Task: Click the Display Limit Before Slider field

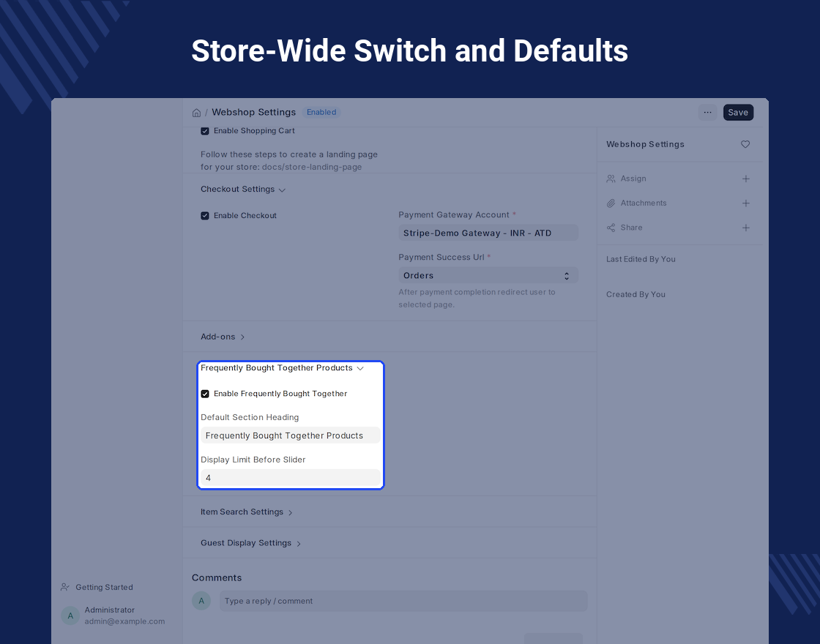Action: pyautogui.click(x=290, y=478)
